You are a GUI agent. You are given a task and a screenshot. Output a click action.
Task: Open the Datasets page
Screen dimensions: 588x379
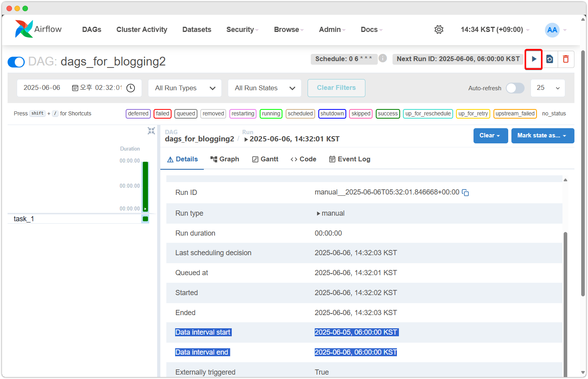point(197,30)
